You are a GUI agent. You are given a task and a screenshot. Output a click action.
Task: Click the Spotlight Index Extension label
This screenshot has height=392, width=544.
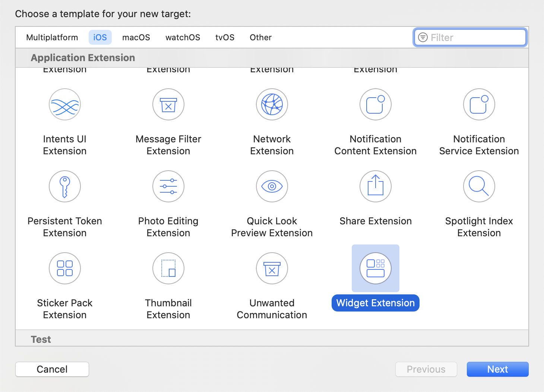tap(479, 227)
